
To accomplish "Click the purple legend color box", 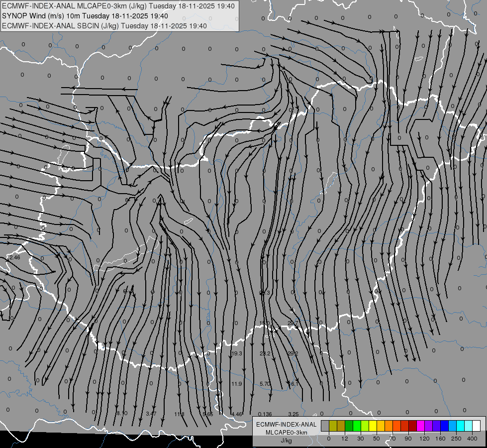I will coord(429,426).
